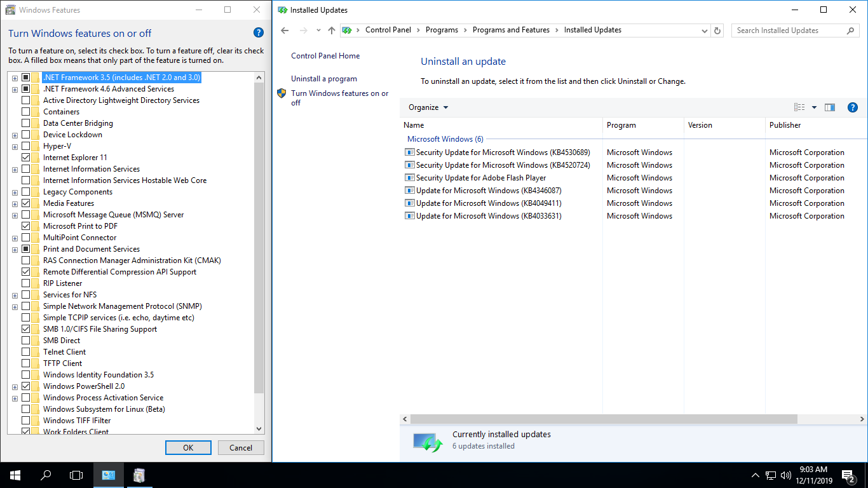Click OK in Windows Features
The height and width of the screenshot is (488, 868).
188,448
